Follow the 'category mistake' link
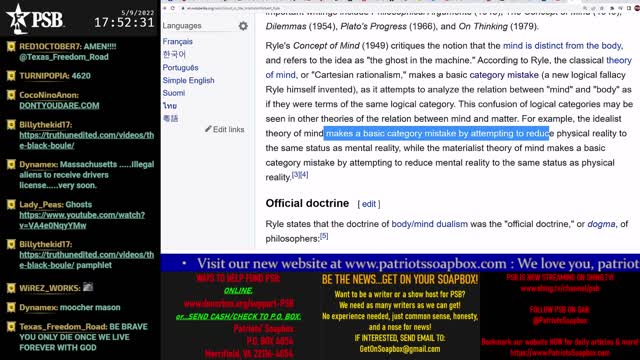The height and width of the screenshot is (360, 640). pos(504,75)
